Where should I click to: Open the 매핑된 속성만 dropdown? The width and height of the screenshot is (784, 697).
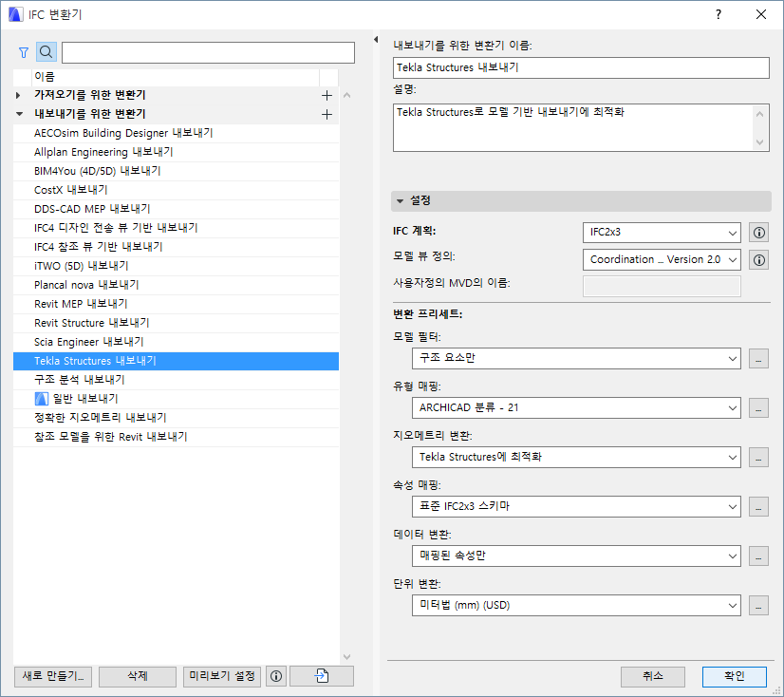coord(576,556)
